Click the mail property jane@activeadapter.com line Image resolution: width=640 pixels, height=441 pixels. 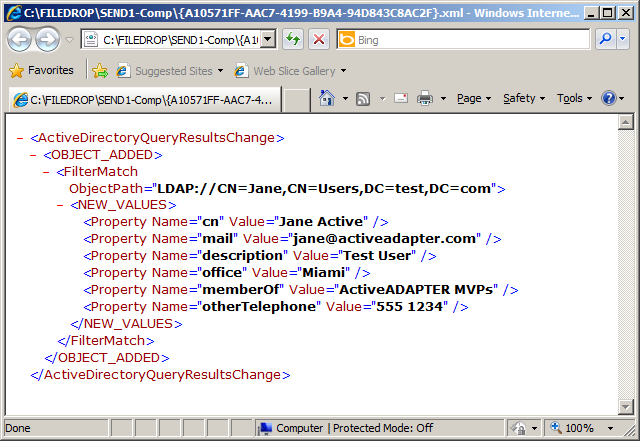pos(292,239)
